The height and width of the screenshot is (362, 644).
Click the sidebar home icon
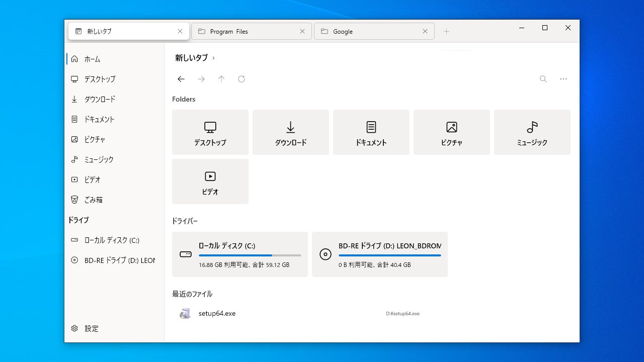point(74,59)
